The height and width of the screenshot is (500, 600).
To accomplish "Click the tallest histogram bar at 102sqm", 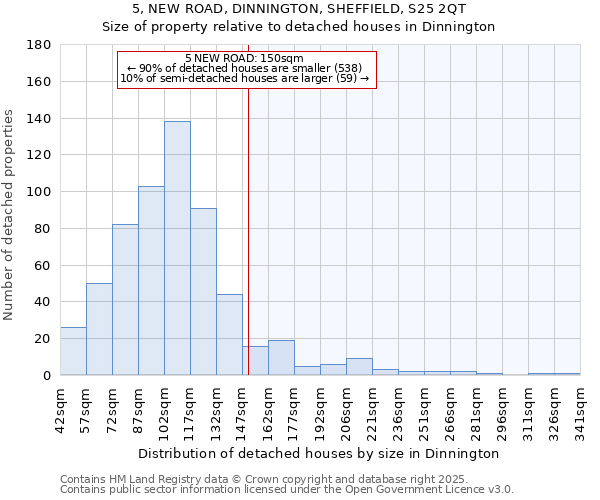I will (x=178, y=248).
